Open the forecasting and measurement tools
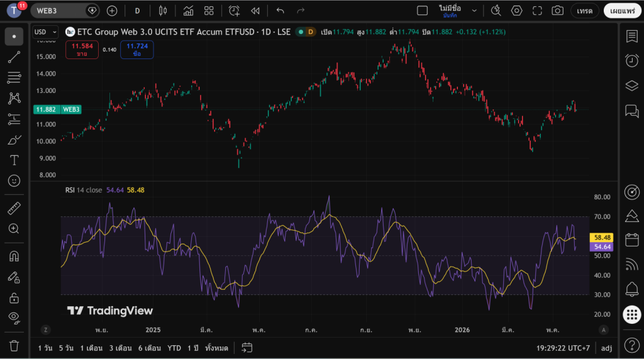This screenshot has height=359, width=644. coord(14,119)
